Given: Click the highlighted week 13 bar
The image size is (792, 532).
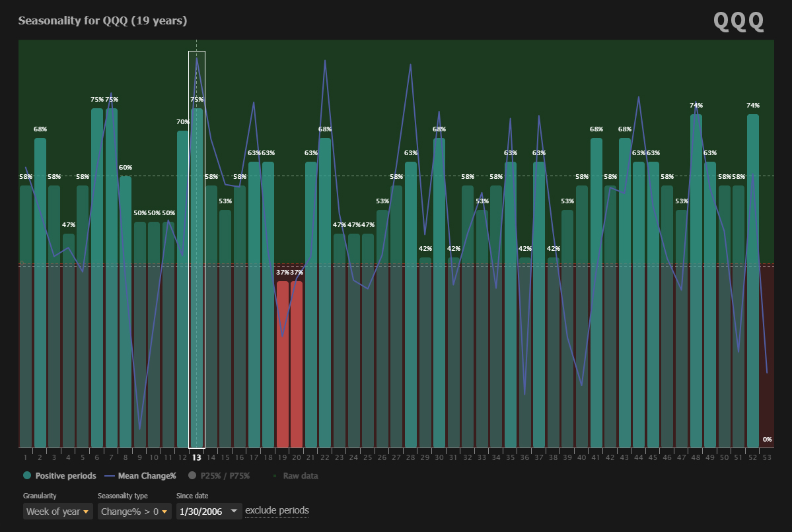Looking at the screenshot, I should click(197, 278).
